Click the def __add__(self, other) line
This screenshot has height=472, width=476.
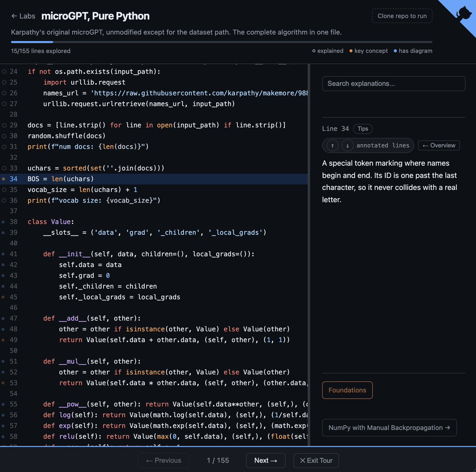(154, 318)
